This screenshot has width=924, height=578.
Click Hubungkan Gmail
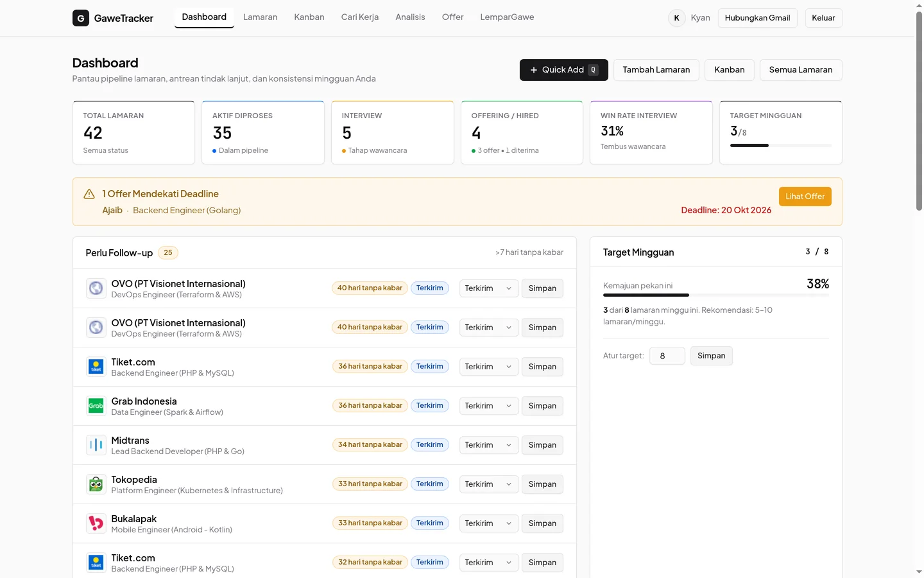(757, 18)
